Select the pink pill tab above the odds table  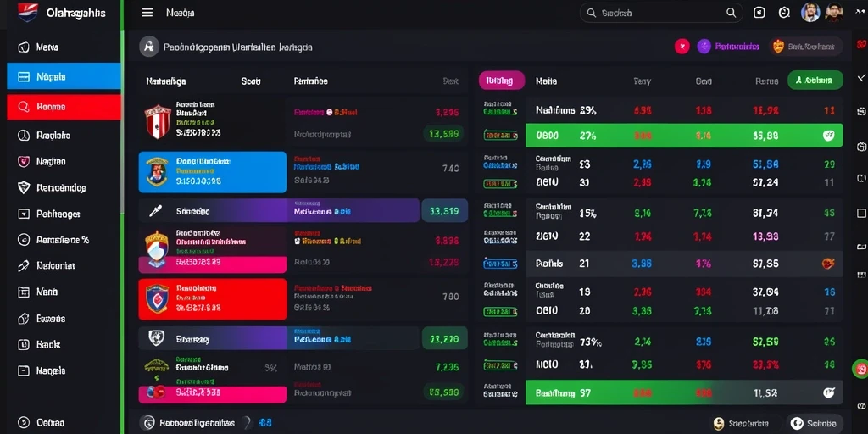502,81
